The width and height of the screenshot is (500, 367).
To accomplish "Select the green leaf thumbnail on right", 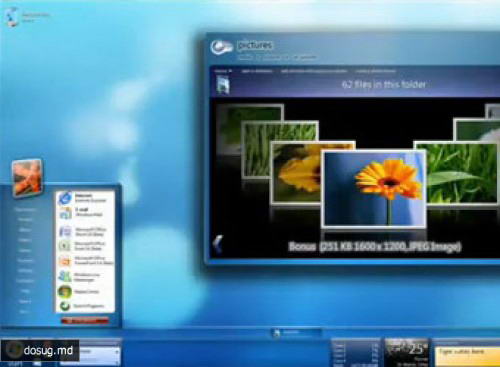I will [x=463, y=173].
